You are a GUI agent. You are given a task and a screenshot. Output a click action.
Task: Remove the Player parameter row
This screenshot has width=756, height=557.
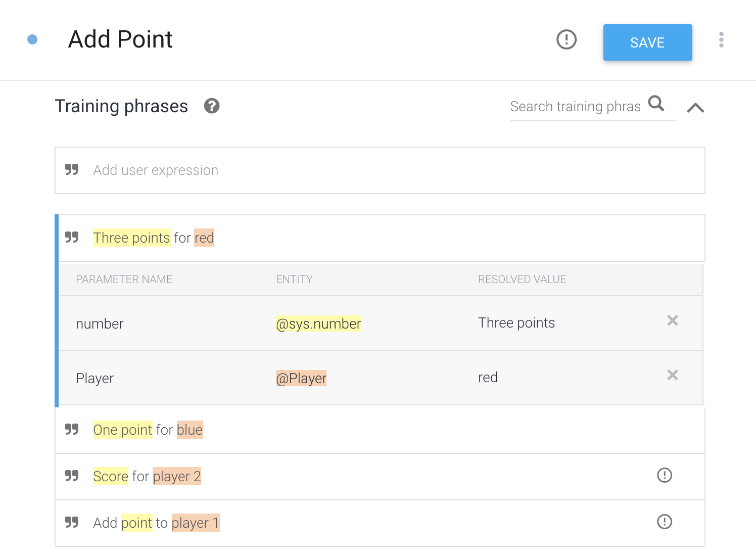pyautogui.click(x=672, y=375)
